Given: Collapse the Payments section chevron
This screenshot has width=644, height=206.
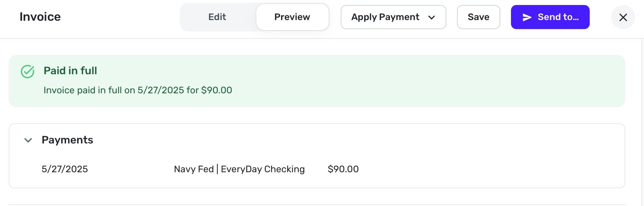Looking at the screenshot, I should [28, 140].
